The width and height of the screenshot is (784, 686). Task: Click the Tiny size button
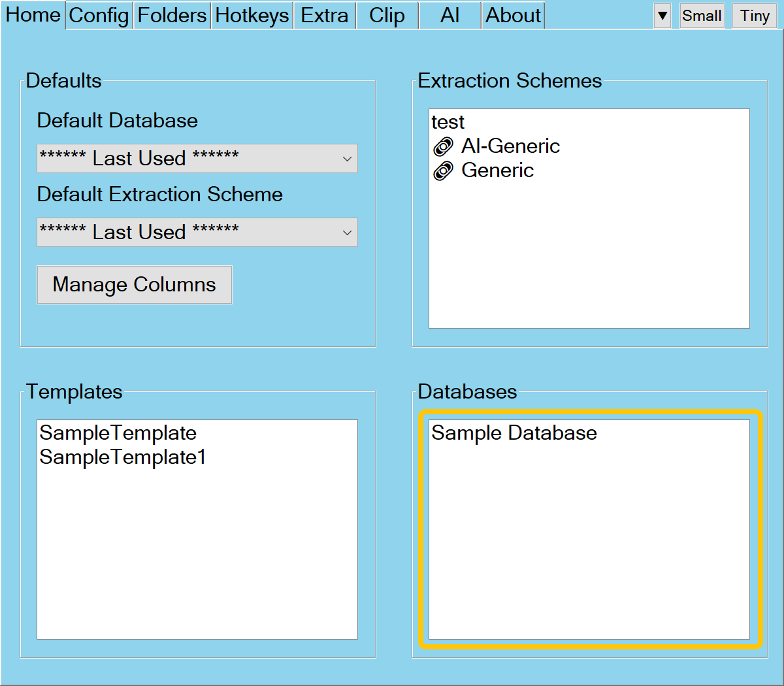tap(755, 16)
